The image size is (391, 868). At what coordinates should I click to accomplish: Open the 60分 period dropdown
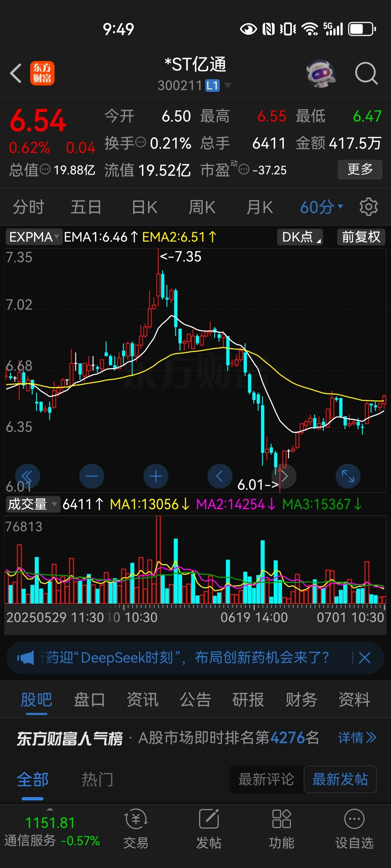click(321, 207)
